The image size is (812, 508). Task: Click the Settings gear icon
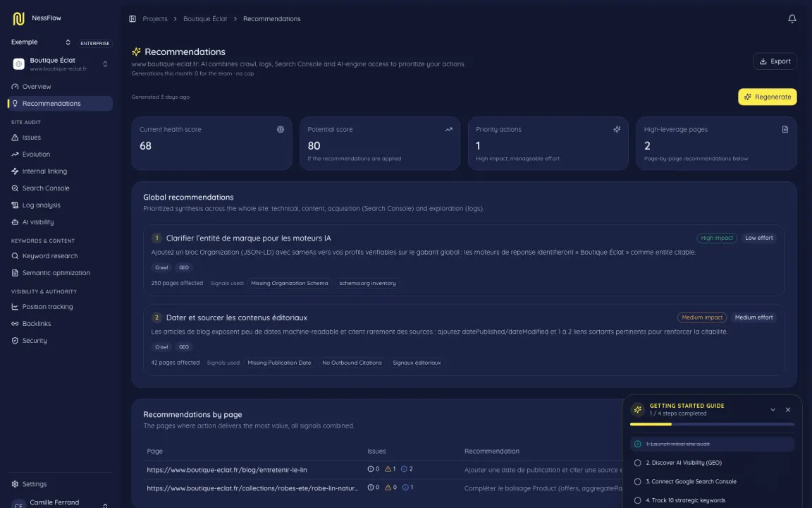15,484
